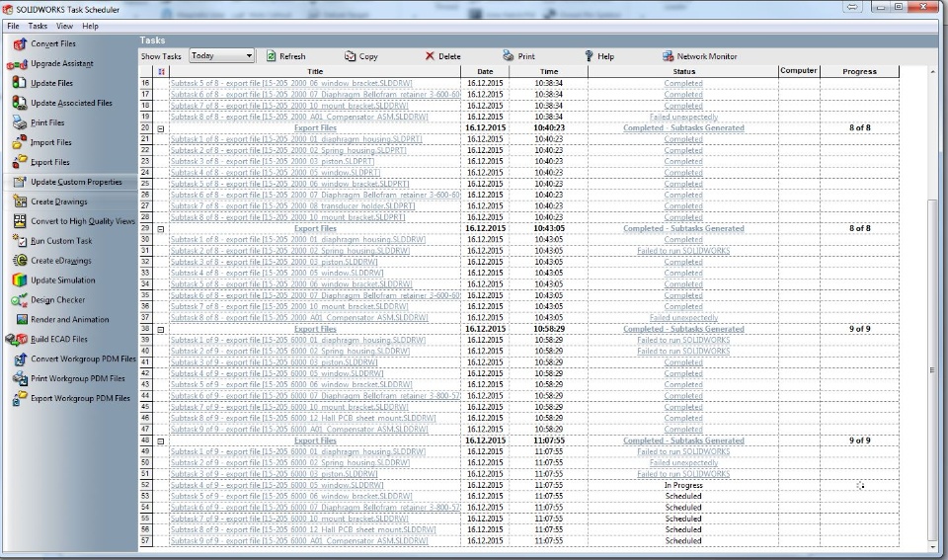Open the Create Drawings icon
Viewport: 948px width, 560px height.
[20, 201]
